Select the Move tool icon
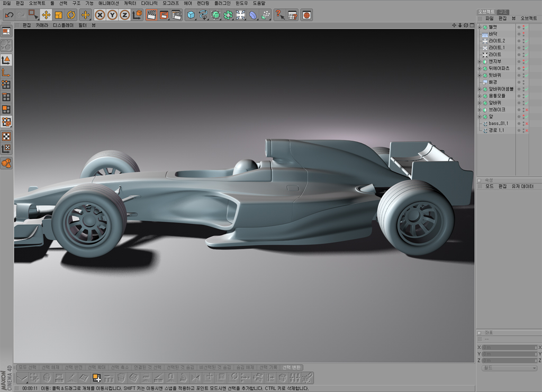Image resolution: width=542 pixels, height=392 pixels. (x=46, y=15)
